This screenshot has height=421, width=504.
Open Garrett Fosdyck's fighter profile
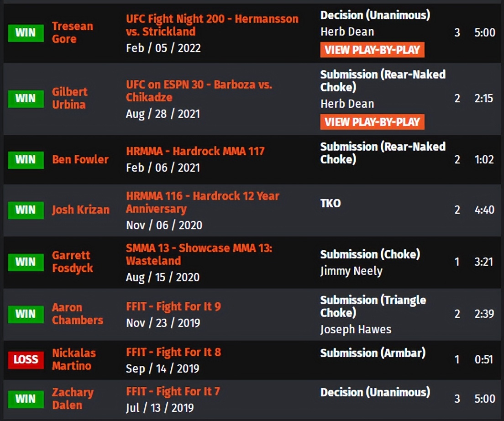tap(73, 262)
